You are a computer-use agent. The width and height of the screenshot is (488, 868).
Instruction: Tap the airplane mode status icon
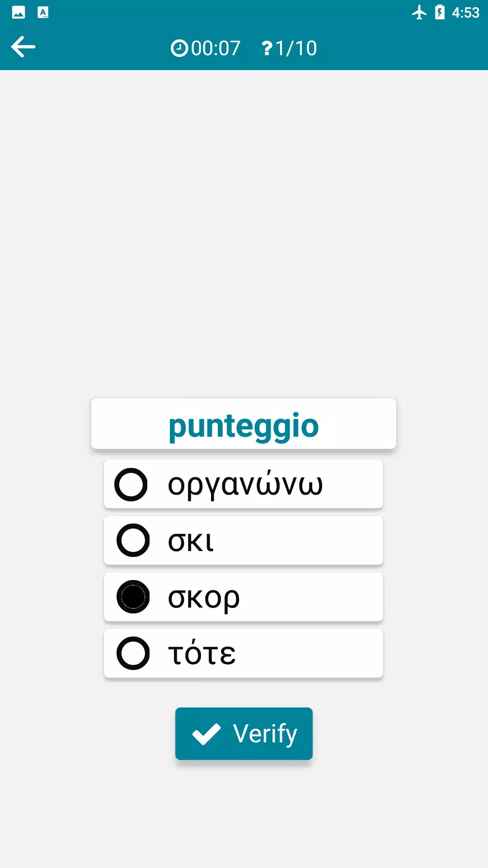[419, 13]
